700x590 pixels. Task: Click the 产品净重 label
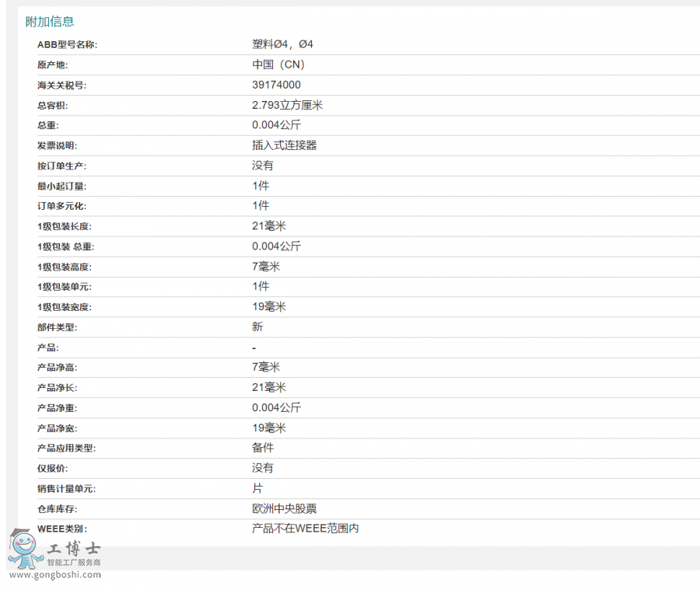coord(57,408)
